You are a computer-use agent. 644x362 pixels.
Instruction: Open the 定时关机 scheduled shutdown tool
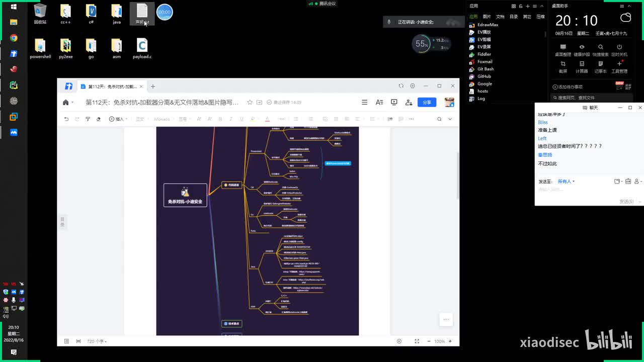(x=619, y=50)
